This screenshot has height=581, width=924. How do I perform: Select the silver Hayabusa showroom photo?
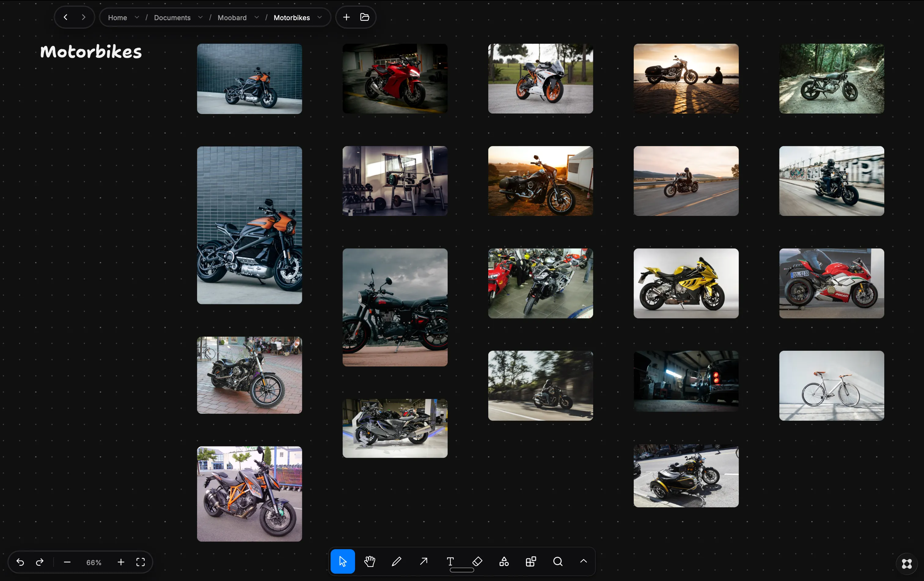tap(395, 428)
